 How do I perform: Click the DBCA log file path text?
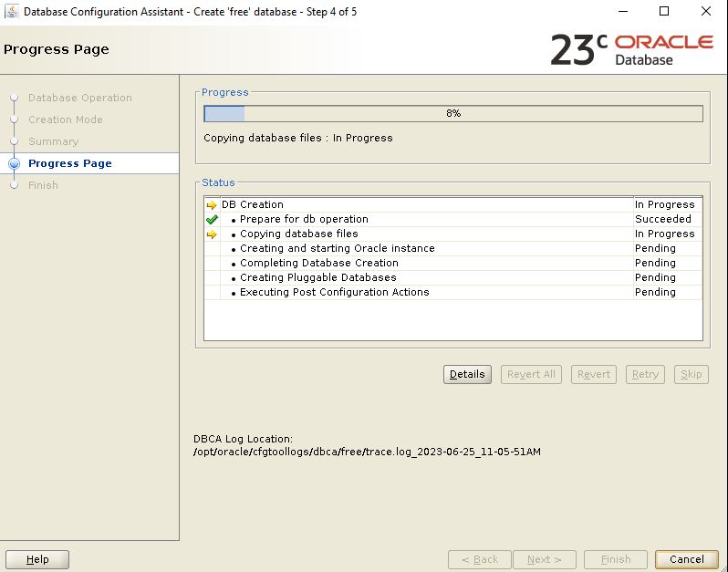367,452
